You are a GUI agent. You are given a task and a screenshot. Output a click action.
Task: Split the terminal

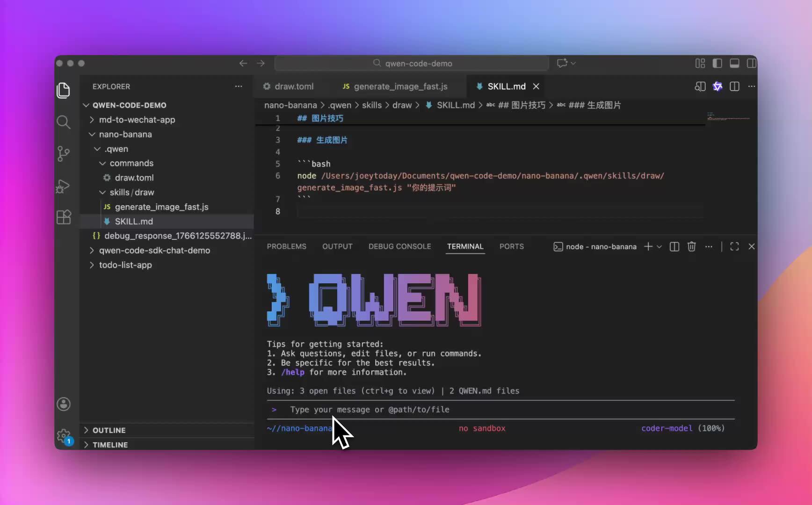[x=674, y=246]
